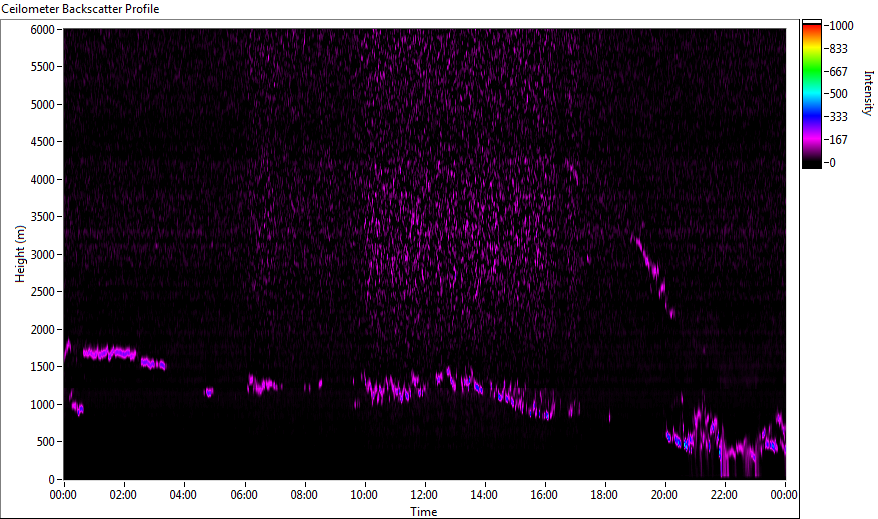Click the 18:00 time axis tick

coord(604,495)
